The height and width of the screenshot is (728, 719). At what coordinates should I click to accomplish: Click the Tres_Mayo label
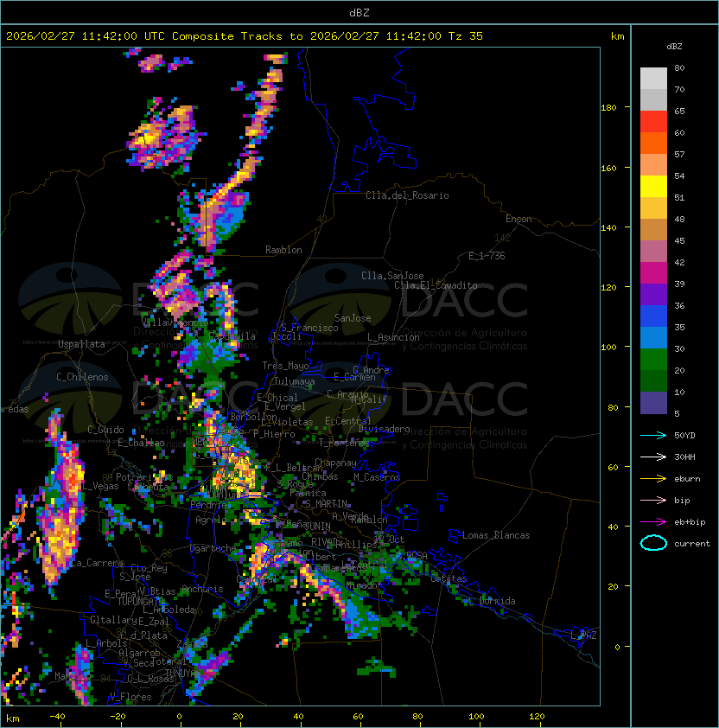pyautogui.click(x=285, y=366)
